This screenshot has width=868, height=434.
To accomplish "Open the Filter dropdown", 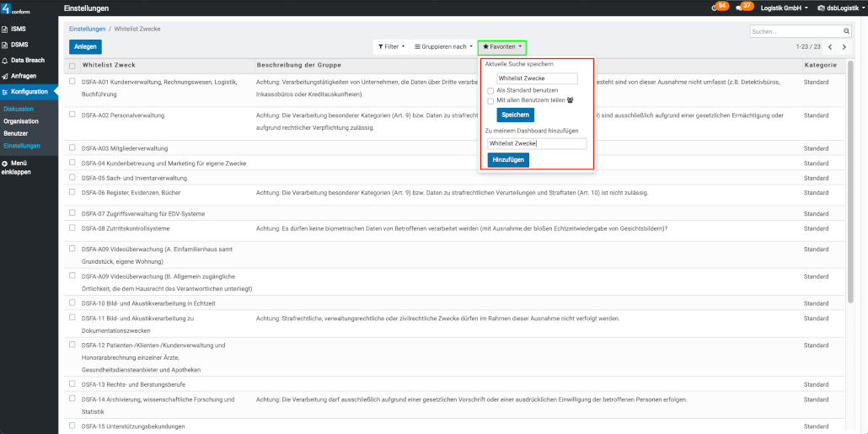I will pyautogui.click(x=390, y=46).
